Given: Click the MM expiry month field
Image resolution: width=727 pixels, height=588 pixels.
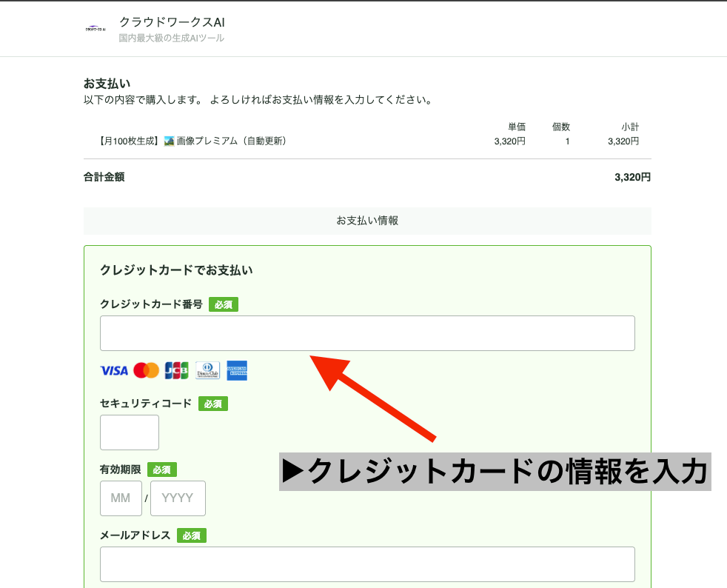Looking at the screenshot, I should (x=121, y=498).
